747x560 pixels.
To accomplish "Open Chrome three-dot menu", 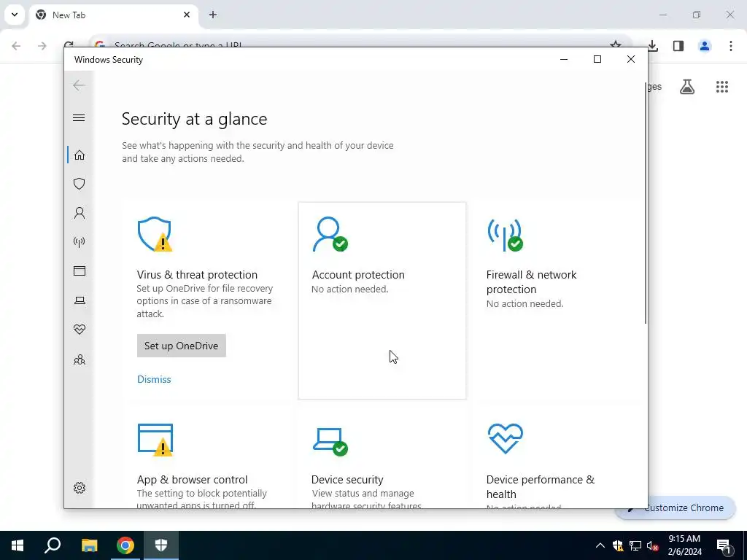I will 731,46.
